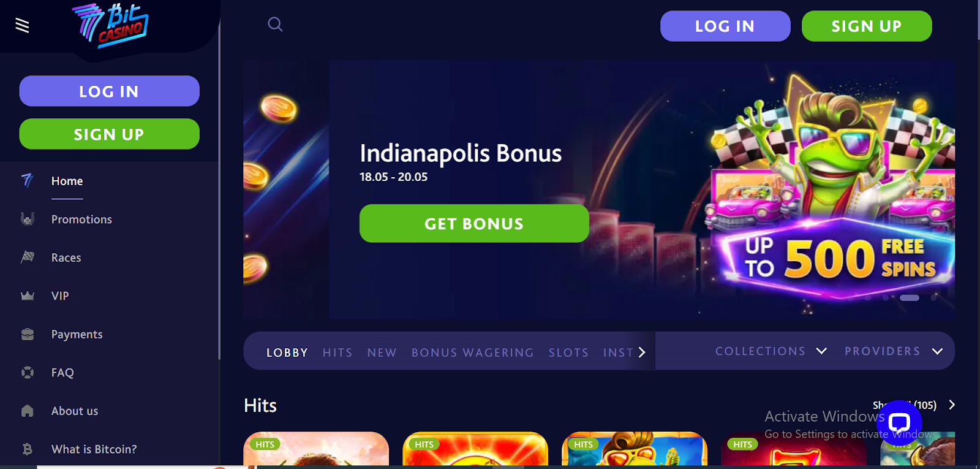Select the active banner carousel indicator

tap(909, 298)
